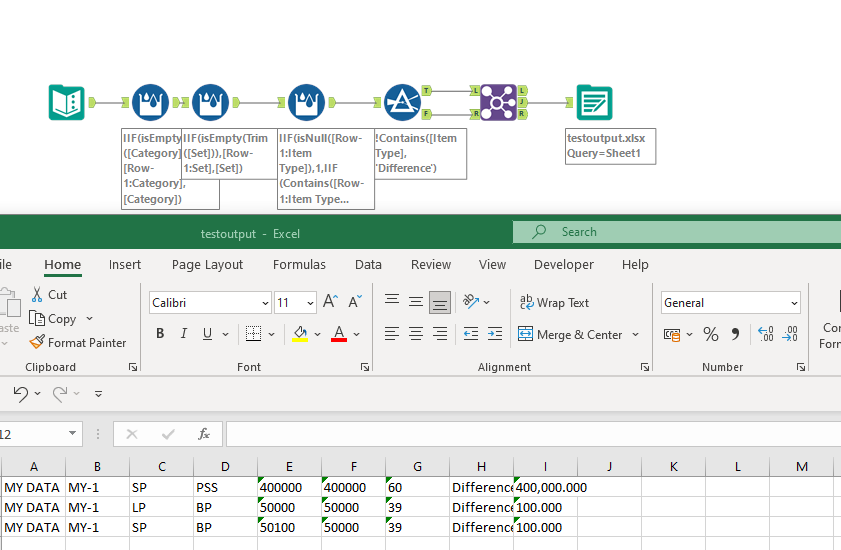Toggle Bold formatting
The image size is (841, 550).
point(160,334)
